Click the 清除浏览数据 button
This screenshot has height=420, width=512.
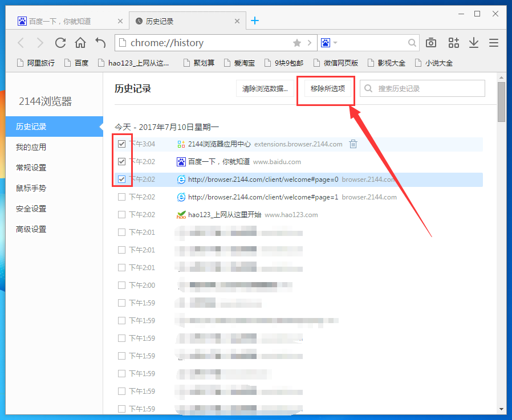click(266, 88)
